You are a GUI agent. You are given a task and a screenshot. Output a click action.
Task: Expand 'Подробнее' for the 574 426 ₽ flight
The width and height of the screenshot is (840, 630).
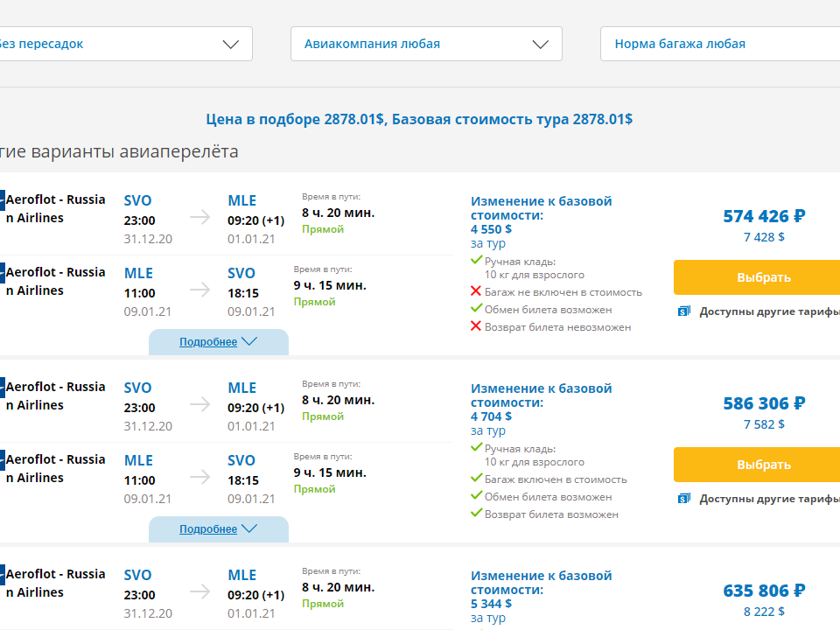pos(218,342)
